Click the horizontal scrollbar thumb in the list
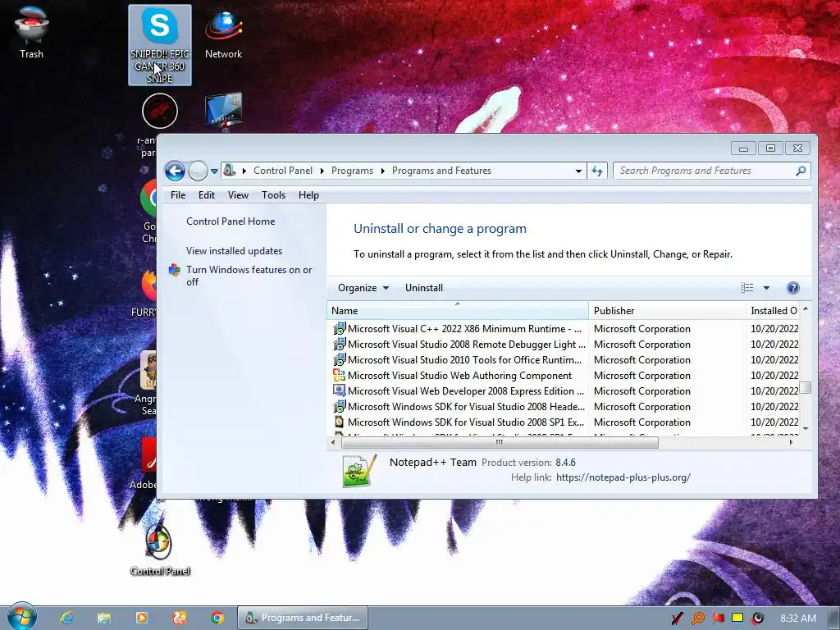The image size is (840, 630). click(x=500, y=442)
